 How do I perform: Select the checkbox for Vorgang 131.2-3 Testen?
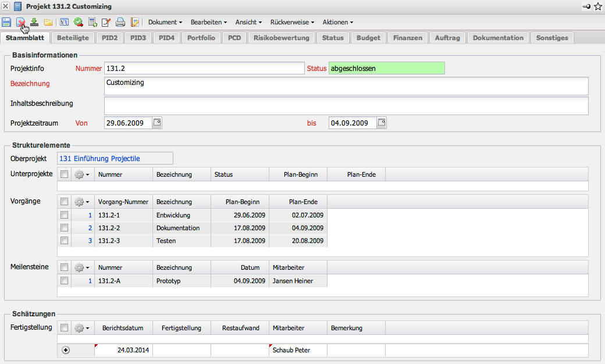point(65,241)
